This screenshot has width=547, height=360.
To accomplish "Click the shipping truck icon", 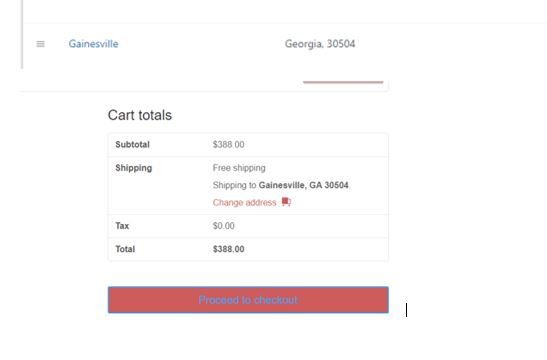I will 286,202.
